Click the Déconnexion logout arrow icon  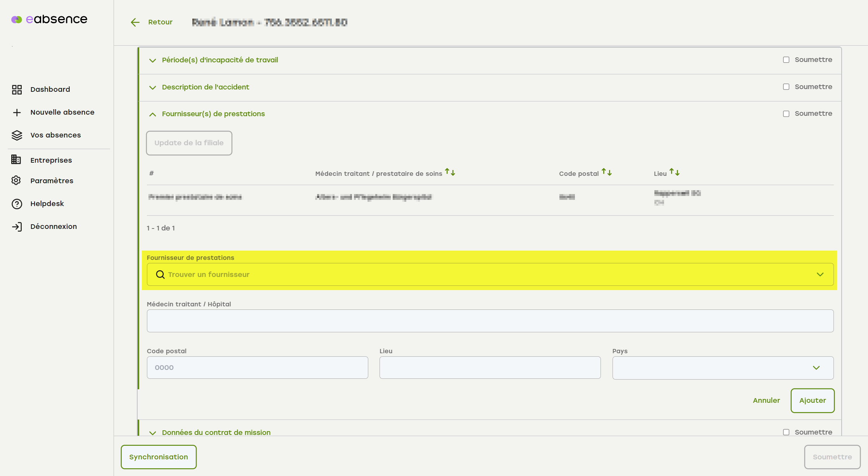(17, 227)
